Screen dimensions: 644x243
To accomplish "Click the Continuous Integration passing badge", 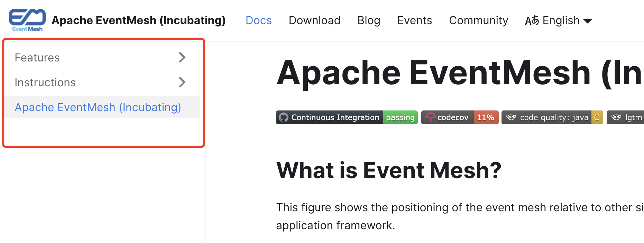I will click(347, 117).
